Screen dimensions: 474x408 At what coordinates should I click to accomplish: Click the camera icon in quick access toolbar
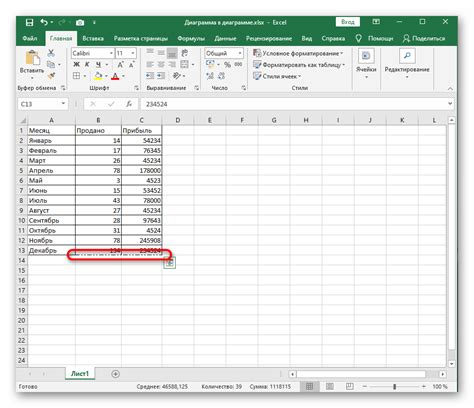coord(80,22)
